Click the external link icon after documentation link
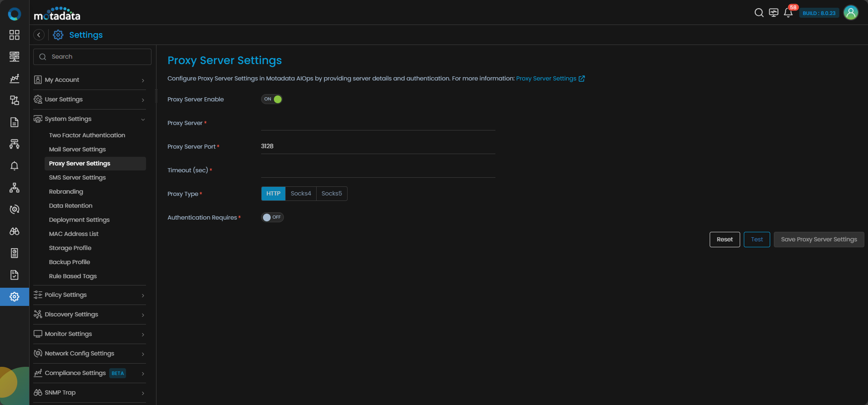The image size is (868, 405). click(x=581, y=79)
